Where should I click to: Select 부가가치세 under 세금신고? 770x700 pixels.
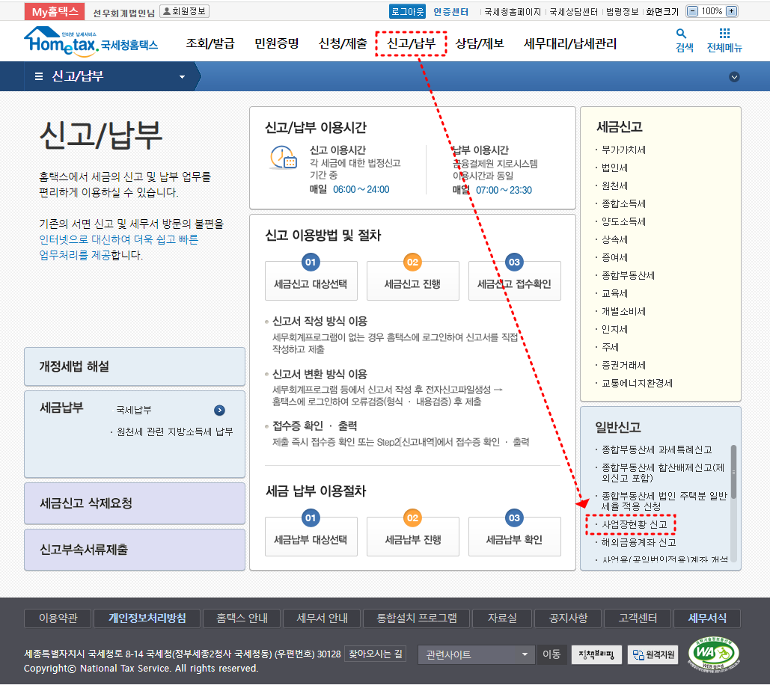coord(623,150)
